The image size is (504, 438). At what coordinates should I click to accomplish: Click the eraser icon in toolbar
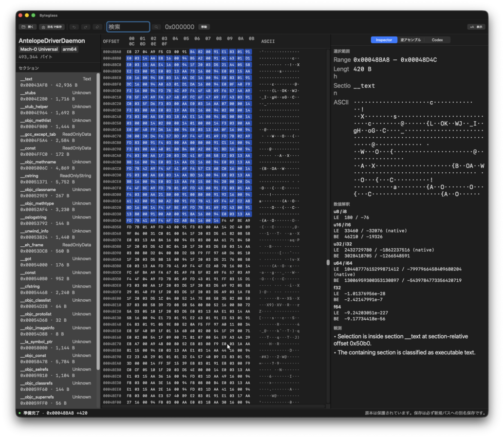(x=97, y=27)
